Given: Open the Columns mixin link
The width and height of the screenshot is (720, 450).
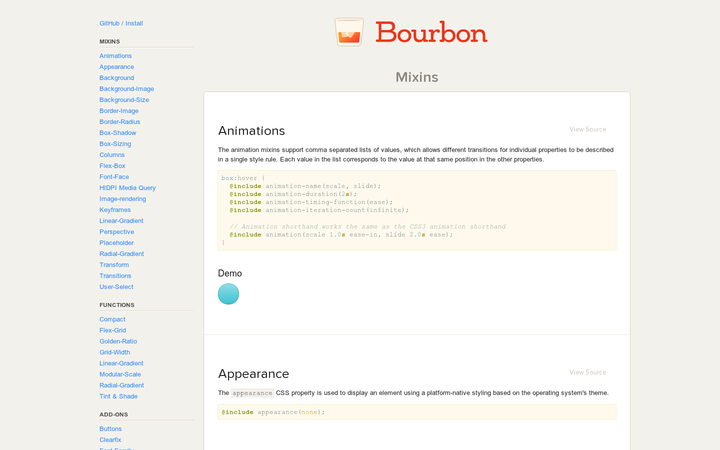Looking at the screenshot, I should [x=112, y=155].
